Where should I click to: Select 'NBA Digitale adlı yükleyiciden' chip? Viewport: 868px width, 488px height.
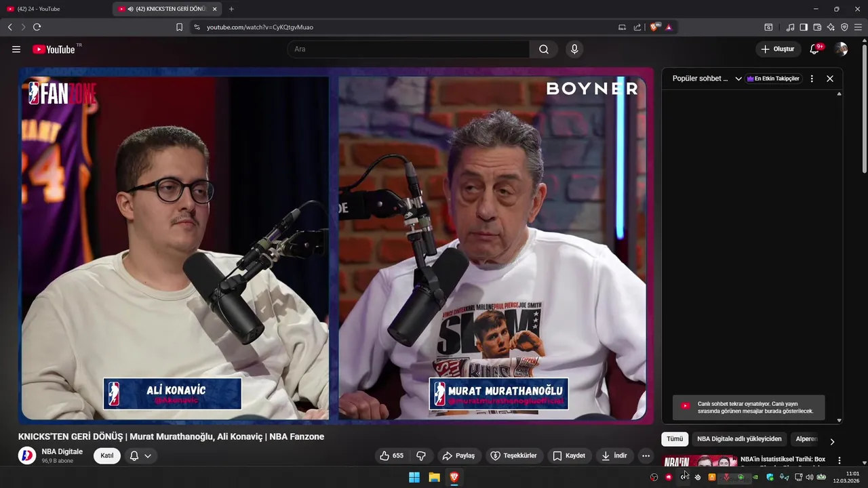[x=739, y=439]
